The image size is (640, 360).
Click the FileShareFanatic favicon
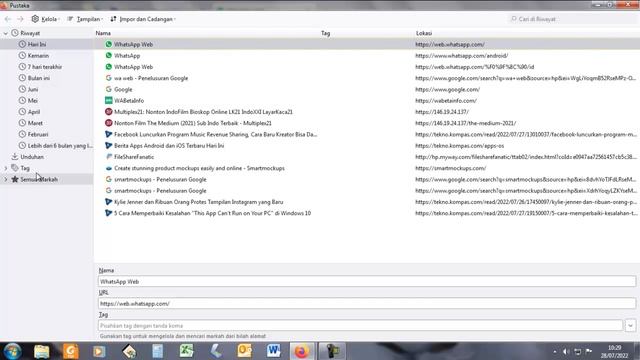(109, 157)
